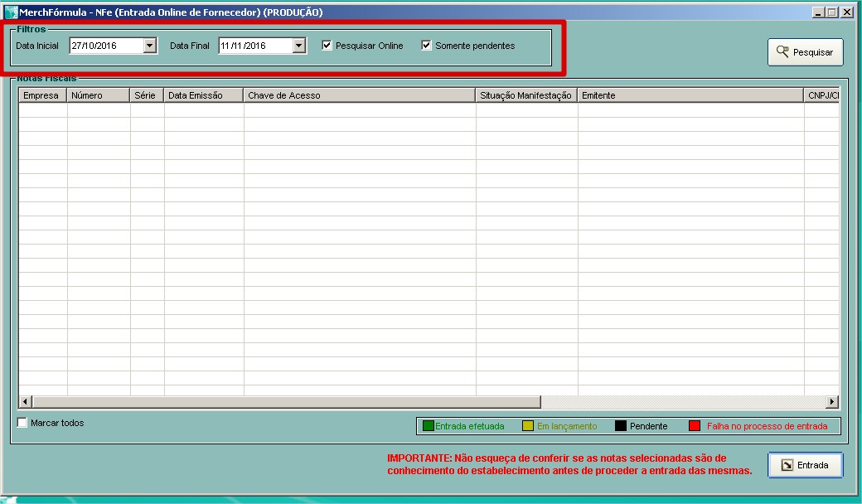
Task: Open the Data Inicial date dropdown
Action: click(x=150, y=46)
